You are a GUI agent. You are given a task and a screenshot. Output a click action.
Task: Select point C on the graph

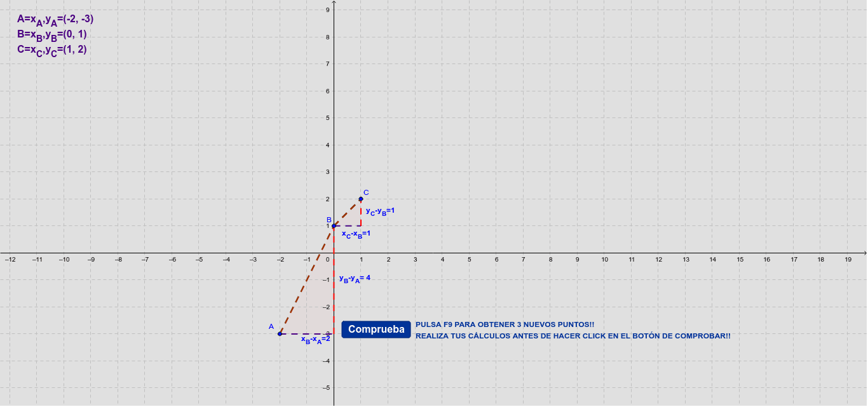tap(361, 199)
